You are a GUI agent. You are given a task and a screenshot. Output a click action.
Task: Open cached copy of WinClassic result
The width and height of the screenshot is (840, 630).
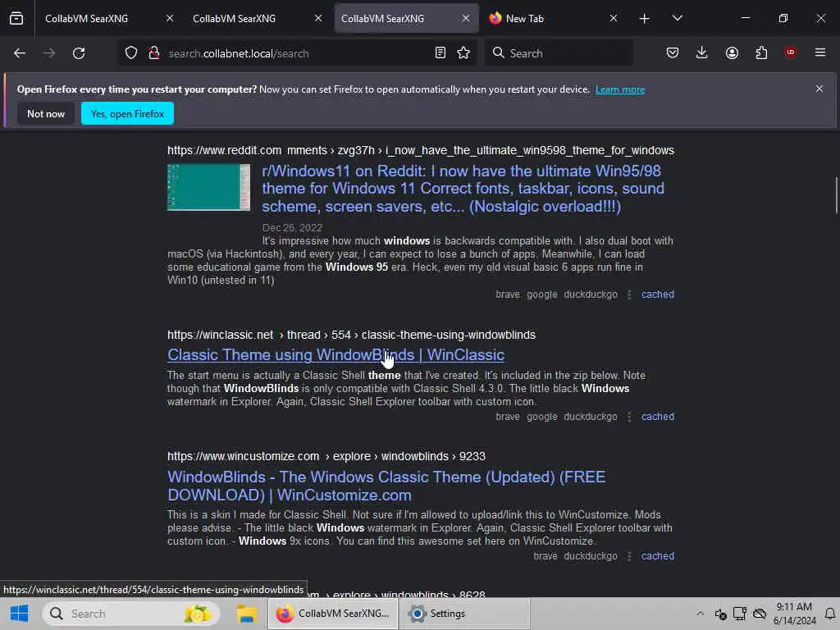[x=657, y=416]
